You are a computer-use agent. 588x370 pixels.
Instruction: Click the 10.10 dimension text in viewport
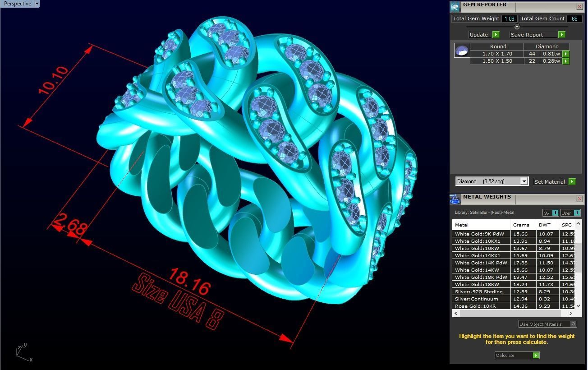pyautogui.click(x=53, y=80)
